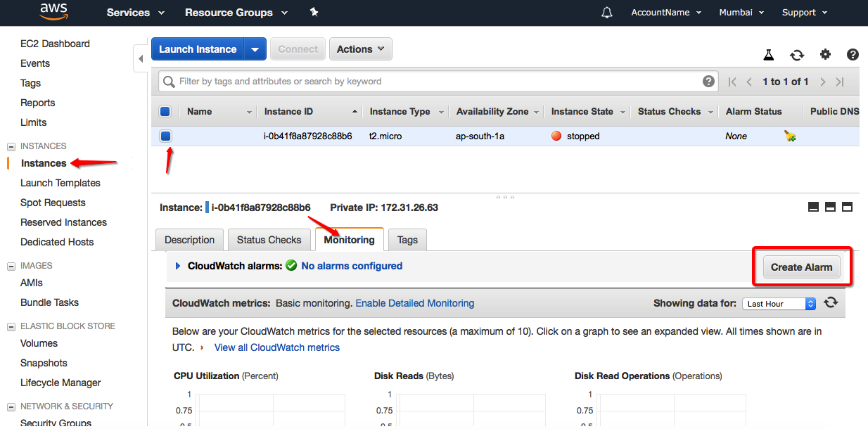868x429 pixels.
Task: Click Enable Detailed Monitoring link
Action: pos(414,303)
